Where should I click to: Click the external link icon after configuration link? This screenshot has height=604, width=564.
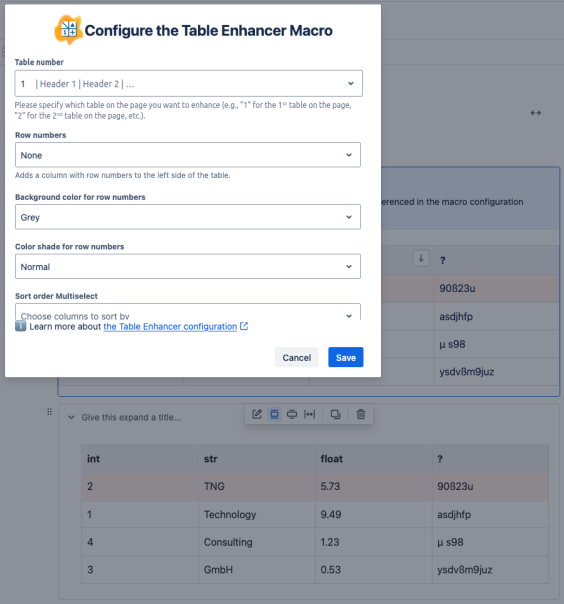244,326
